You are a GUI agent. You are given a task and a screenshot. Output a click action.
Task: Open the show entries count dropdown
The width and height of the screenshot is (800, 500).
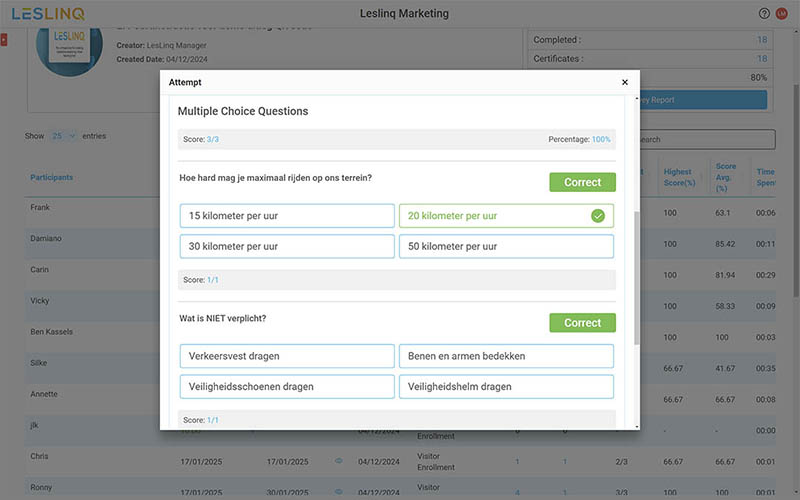click(x=63, y=136)
